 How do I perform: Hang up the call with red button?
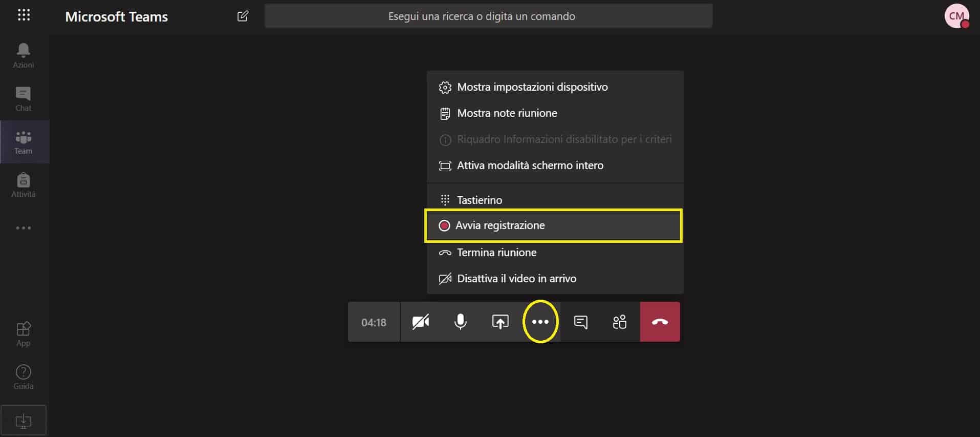point(660,322)
